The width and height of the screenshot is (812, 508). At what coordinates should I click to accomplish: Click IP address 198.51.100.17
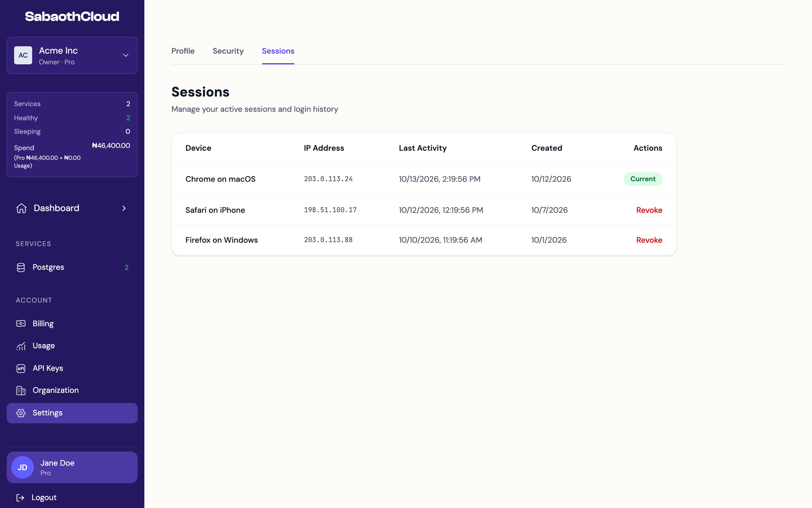[x=330, y=210]
